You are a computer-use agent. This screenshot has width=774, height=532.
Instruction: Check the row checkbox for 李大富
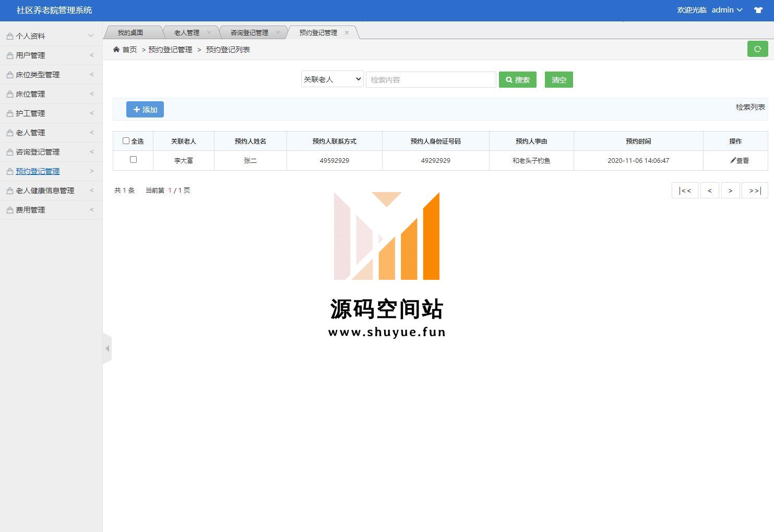point(133,160)
